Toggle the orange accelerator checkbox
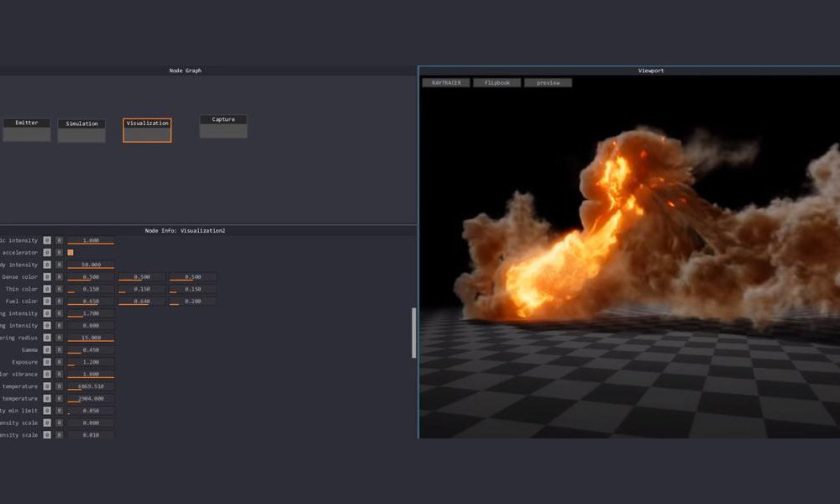Screen dimensions: 840x504 pos(71,253)
